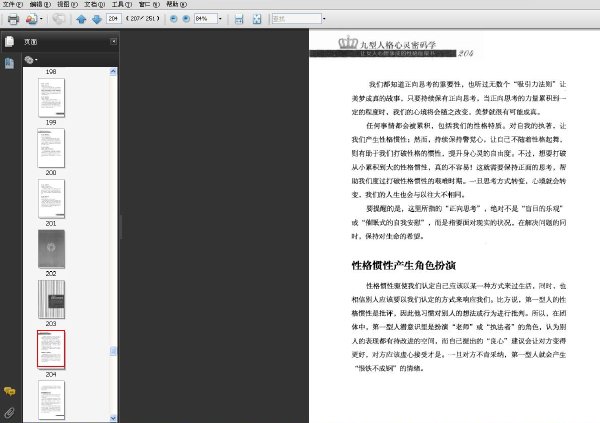Click the collaborate/share icon in toolbar
The width and height of the screenshot is (600, 423).
(31, 19)
